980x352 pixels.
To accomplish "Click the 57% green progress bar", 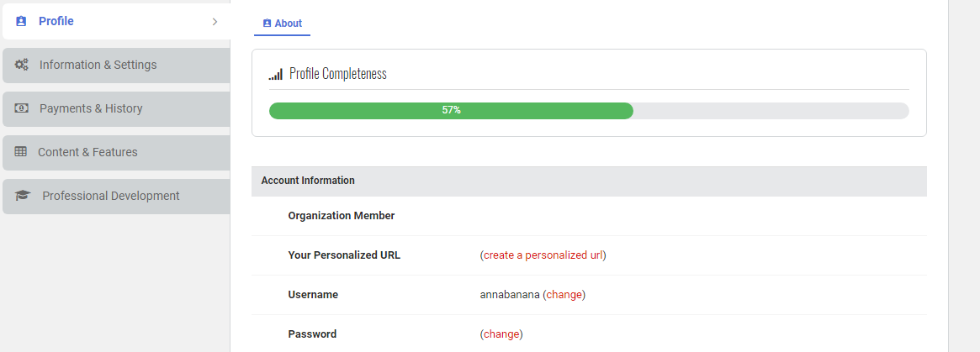I will coord(451,110).
